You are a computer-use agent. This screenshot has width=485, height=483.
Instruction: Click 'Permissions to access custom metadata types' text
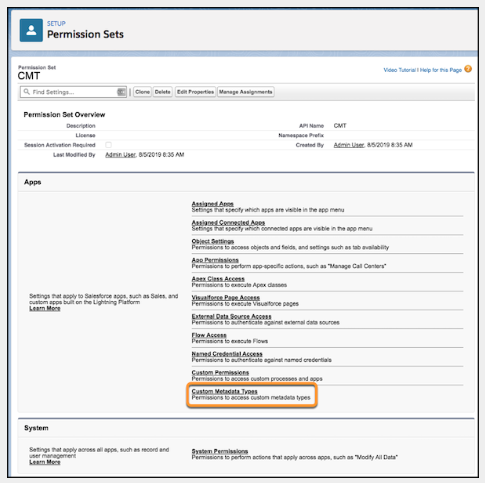251,398
